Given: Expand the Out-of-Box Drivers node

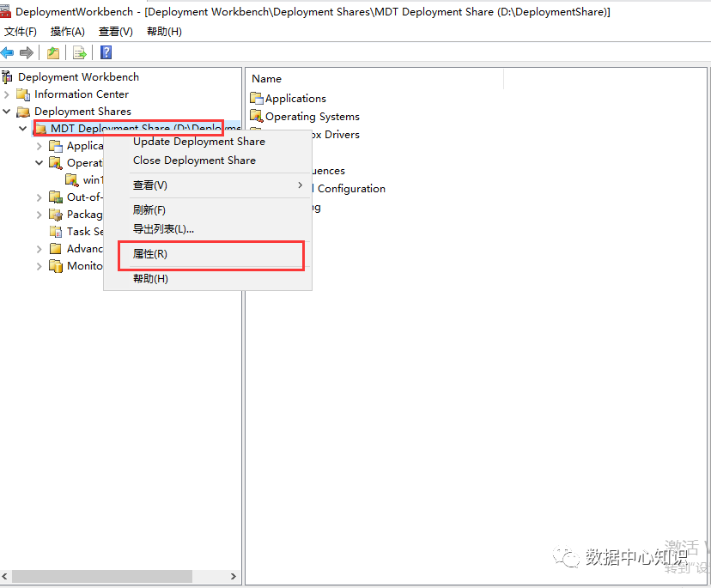Looking at the screenshot, I should click(x=39, y=197).
